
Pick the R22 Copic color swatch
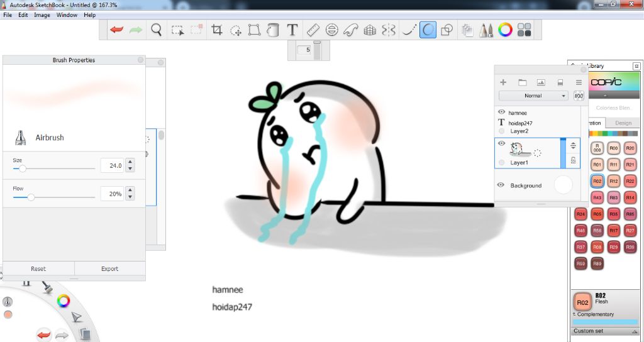(630, 180)
